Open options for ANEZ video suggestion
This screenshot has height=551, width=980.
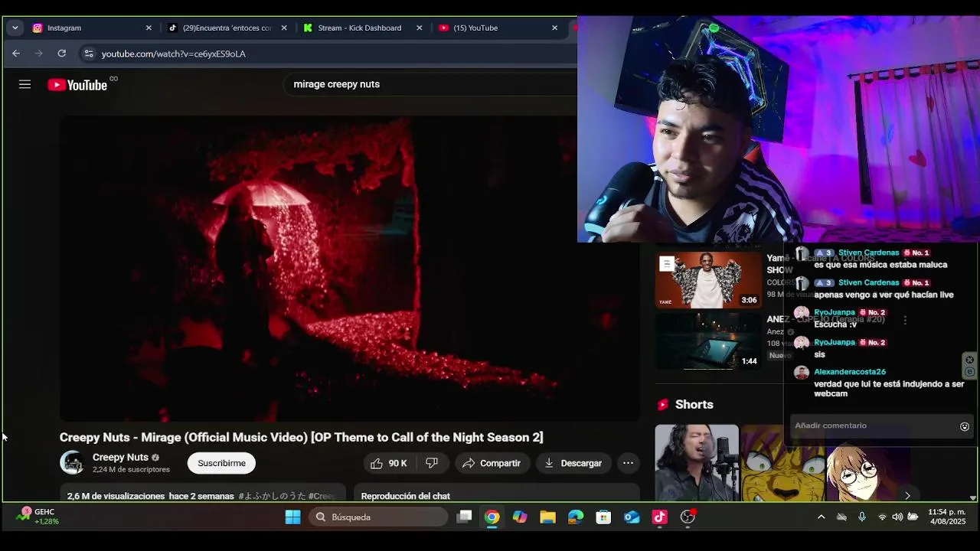(x=905, y=321)
